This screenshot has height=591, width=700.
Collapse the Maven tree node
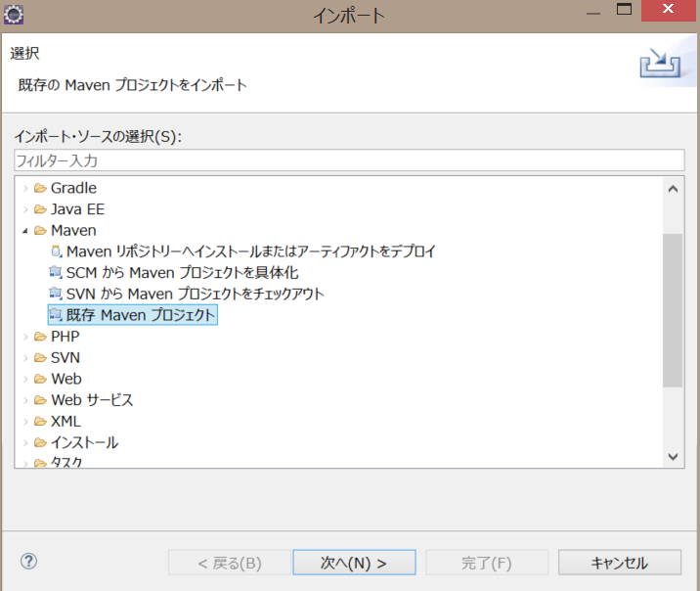pyautogui.click(x=25, y=231)
